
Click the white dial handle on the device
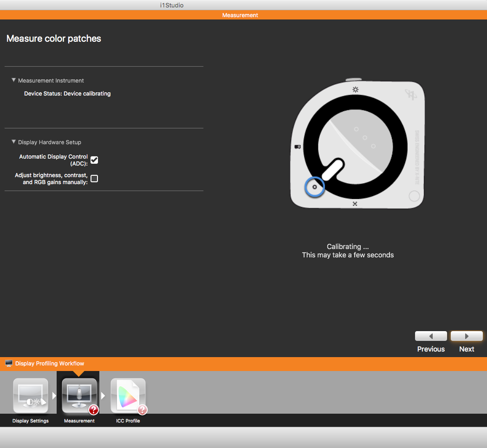click(x=332, y=169)
